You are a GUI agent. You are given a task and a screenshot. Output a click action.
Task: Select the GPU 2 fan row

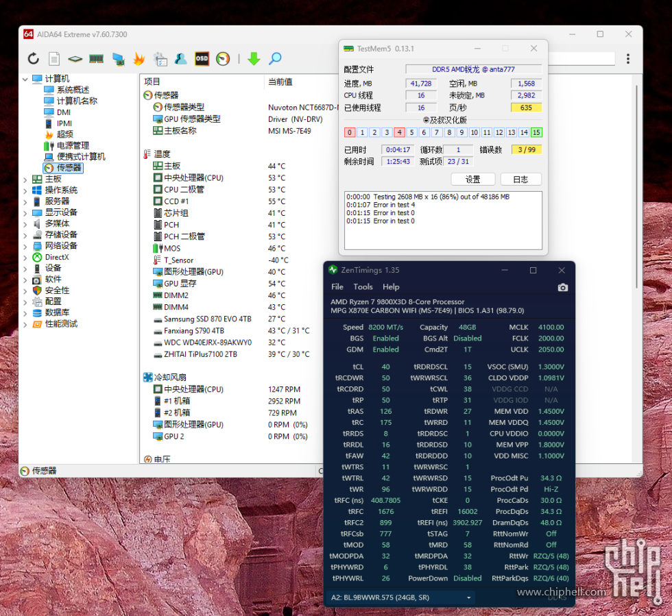pyautogui.click(x=230, y=436)
